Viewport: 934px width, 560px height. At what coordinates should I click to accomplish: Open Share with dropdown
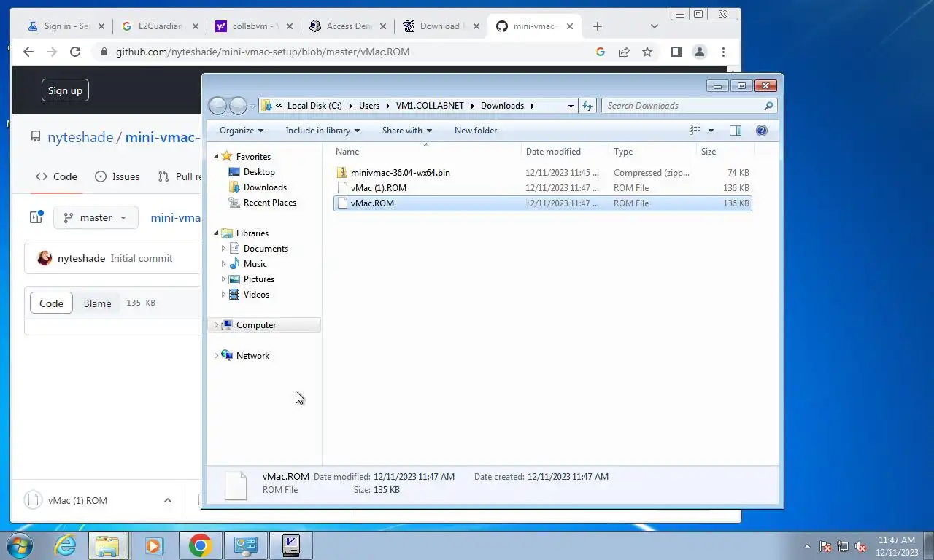(406, 131)
